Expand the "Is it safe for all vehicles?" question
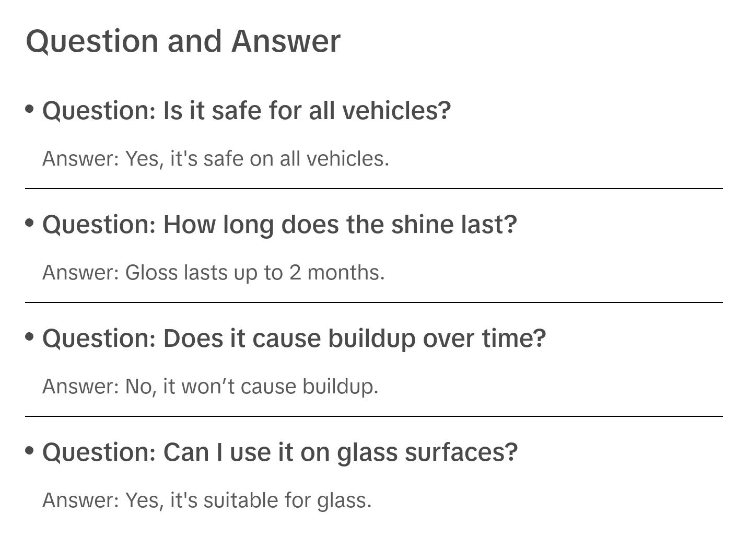The height and width of the screenshot is (560, 748). coord(246,111)
